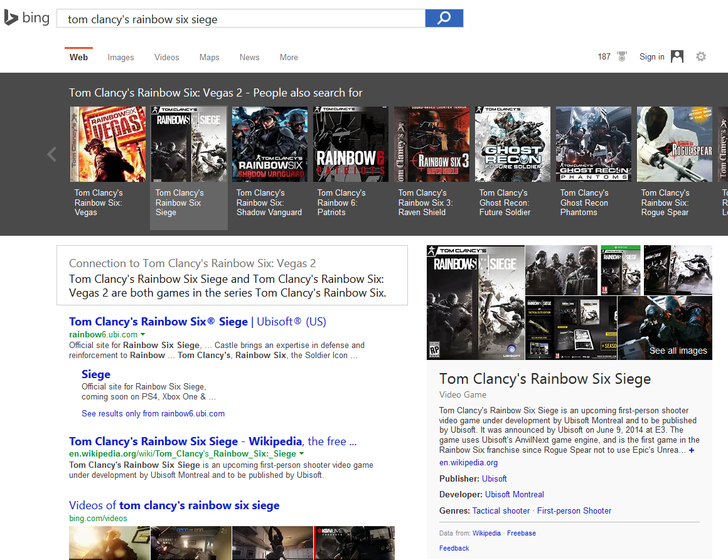Image resolution: width=728 pixels, height=560 pixels.
Task: Expand game description with plus sign
Action: point(692,450)
